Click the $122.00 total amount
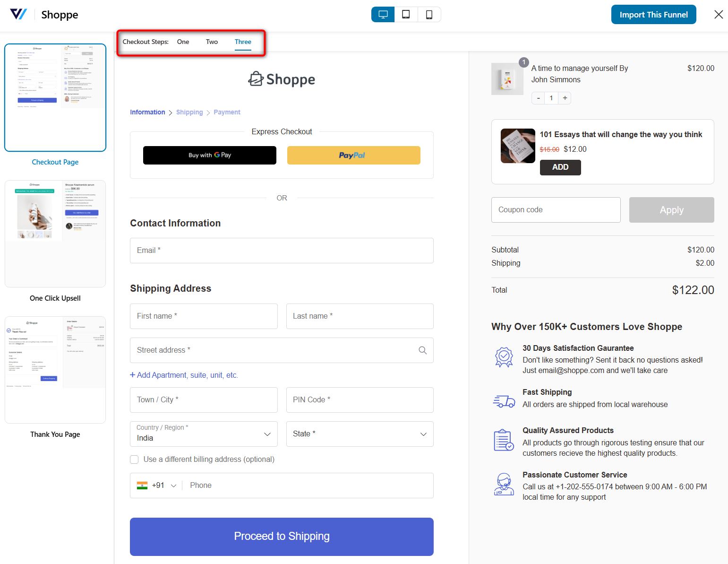 [693, 290]
